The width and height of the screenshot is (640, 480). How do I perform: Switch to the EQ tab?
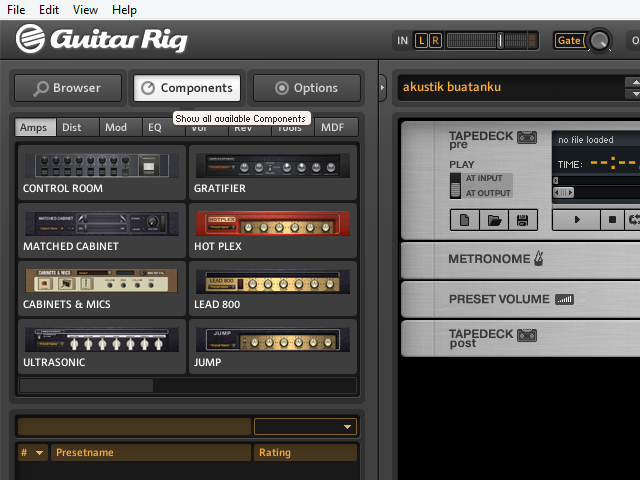click(x=155, y=127)
